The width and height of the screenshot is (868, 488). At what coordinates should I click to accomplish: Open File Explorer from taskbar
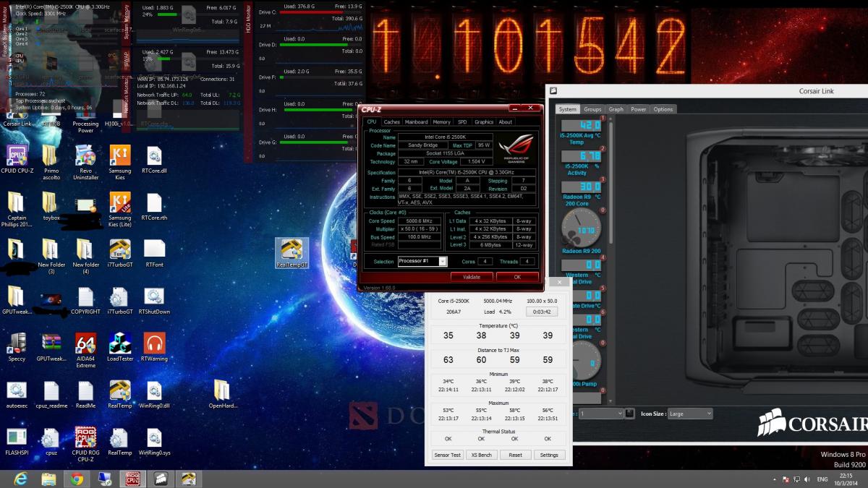click(x=48, y=479)
